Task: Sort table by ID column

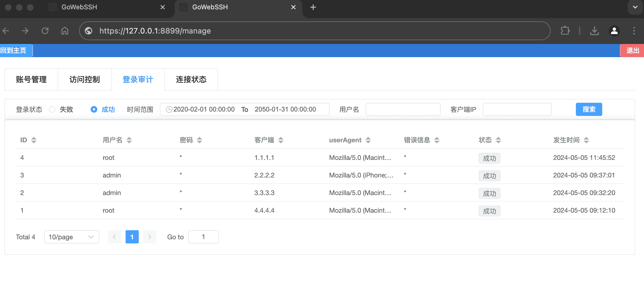Action: point(34,140)
